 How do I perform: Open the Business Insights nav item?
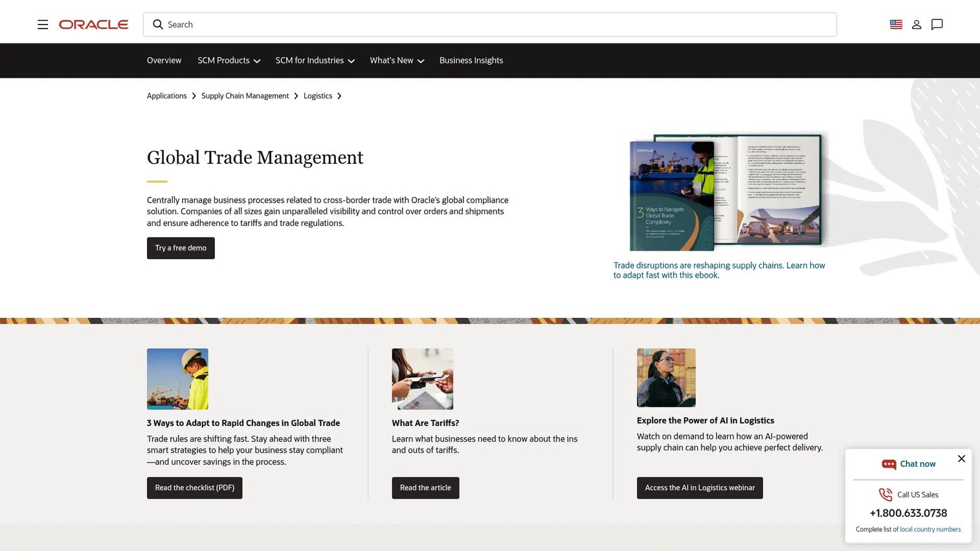(x=471, y=61)
